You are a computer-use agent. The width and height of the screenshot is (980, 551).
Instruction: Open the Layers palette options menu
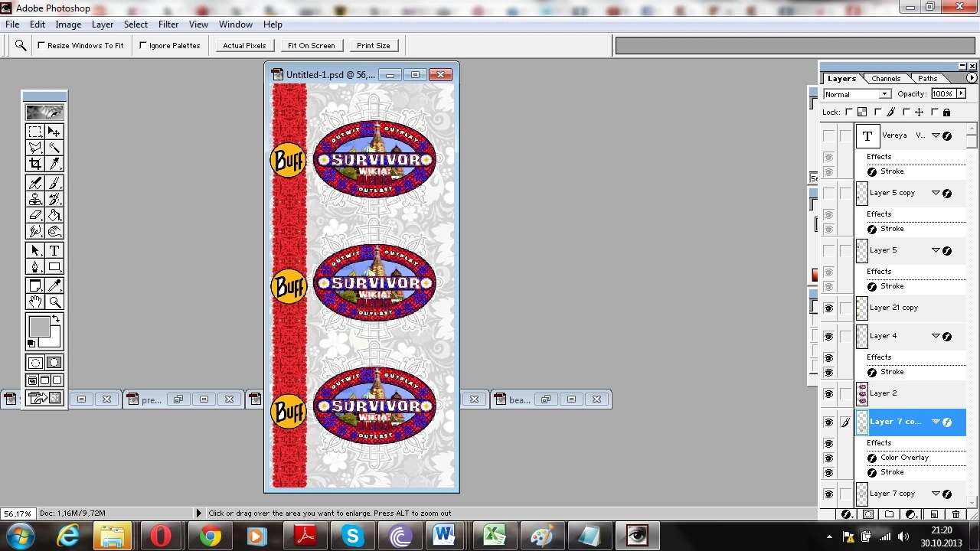point(972,78)
